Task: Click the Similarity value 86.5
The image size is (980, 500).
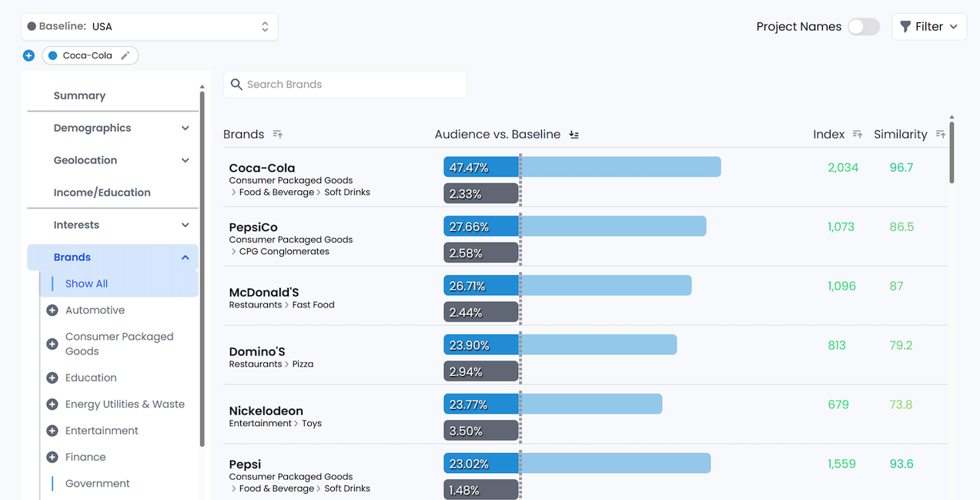Action: pyautogui.click(x=901, y=227)
